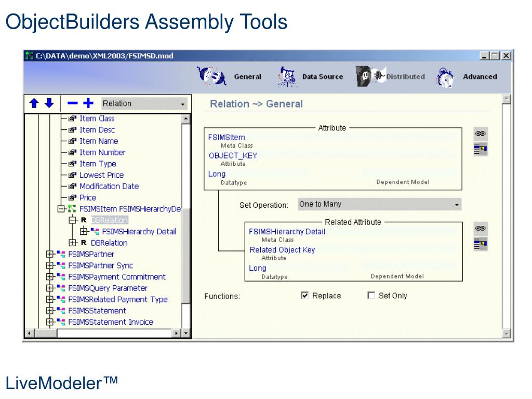The image size is (532, 399).
Task: Click the FSIMSQuery Parameter class icon
Action: (61, 288)
